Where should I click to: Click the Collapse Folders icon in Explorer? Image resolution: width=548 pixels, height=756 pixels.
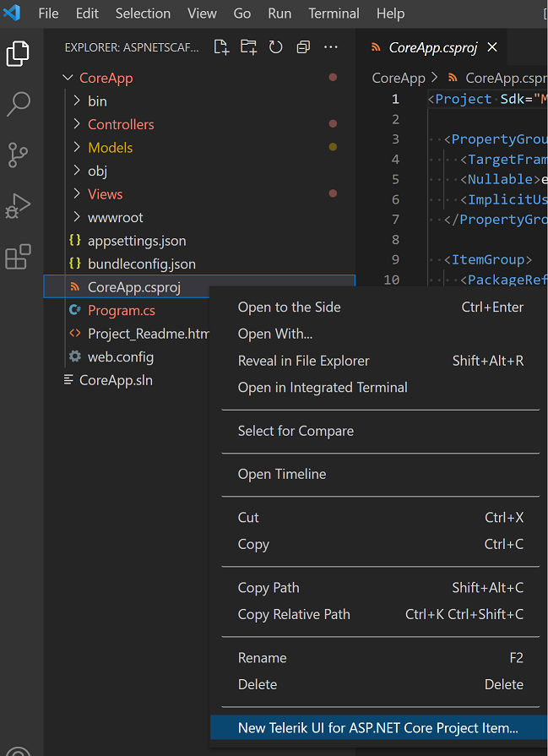(303, 47)
